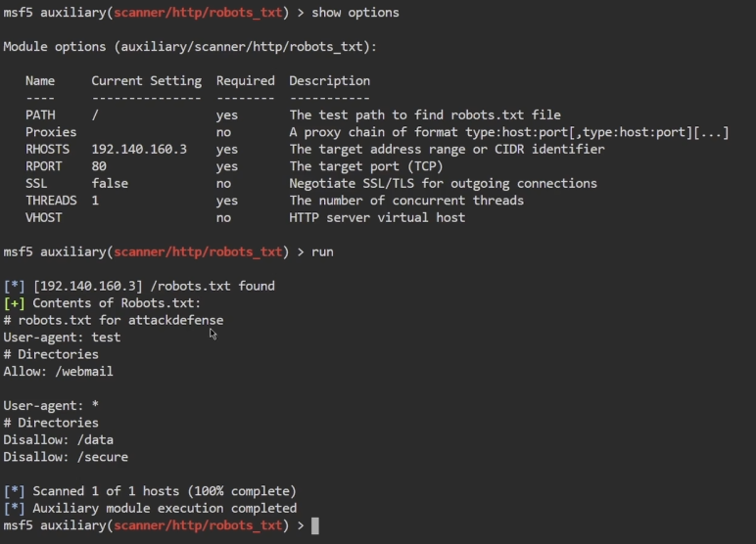Click the THREADS option name
This screenshot has width=756, height=544.
[x=51, y=201]
